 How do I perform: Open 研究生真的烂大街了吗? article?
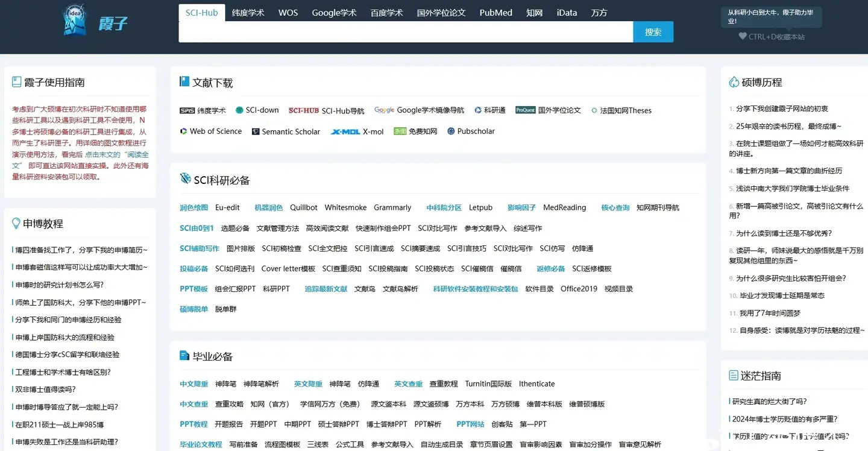coord(769,401)
